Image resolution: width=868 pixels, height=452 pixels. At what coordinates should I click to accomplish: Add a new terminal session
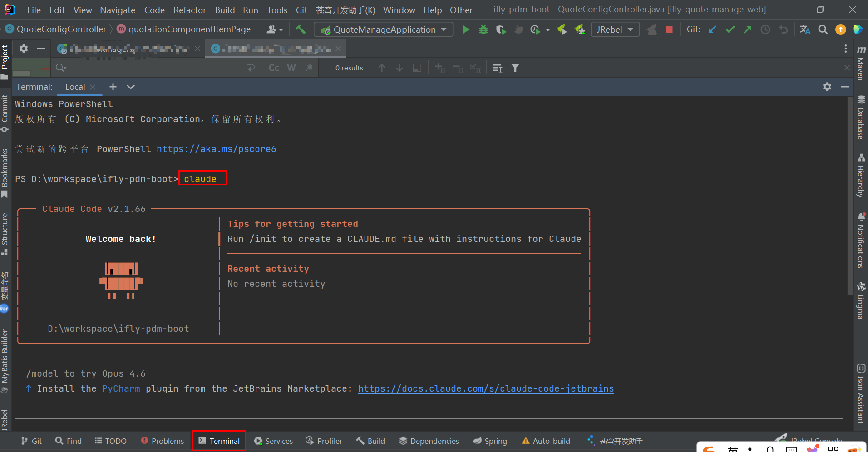(113, 87)
